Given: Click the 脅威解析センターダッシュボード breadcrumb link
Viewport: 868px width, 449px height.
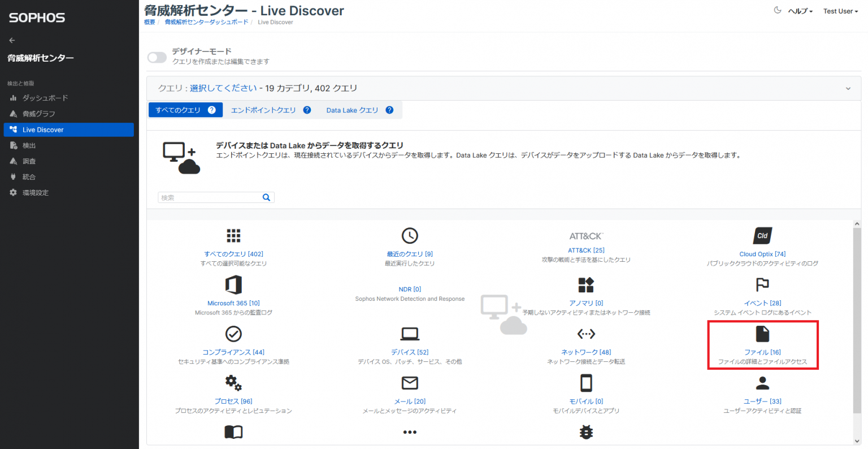Looking at the screenshot, I should (x=206, y=22).
